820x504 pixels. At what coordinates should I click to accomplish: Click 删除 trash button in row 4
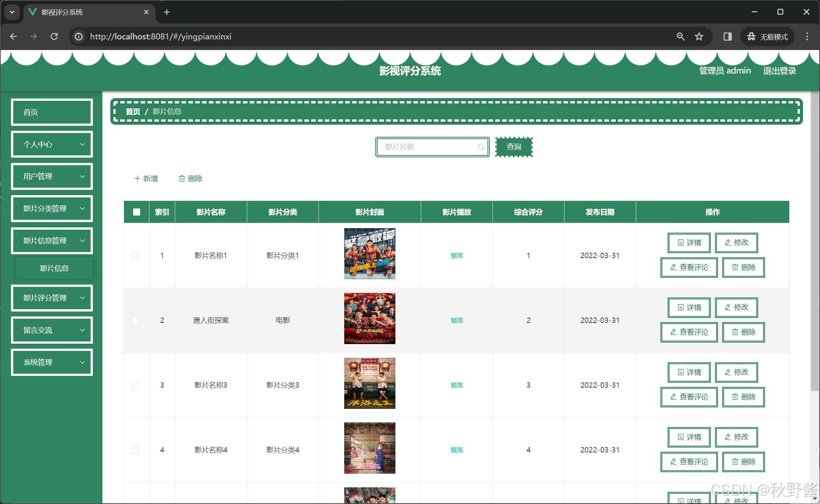point(743,462)
